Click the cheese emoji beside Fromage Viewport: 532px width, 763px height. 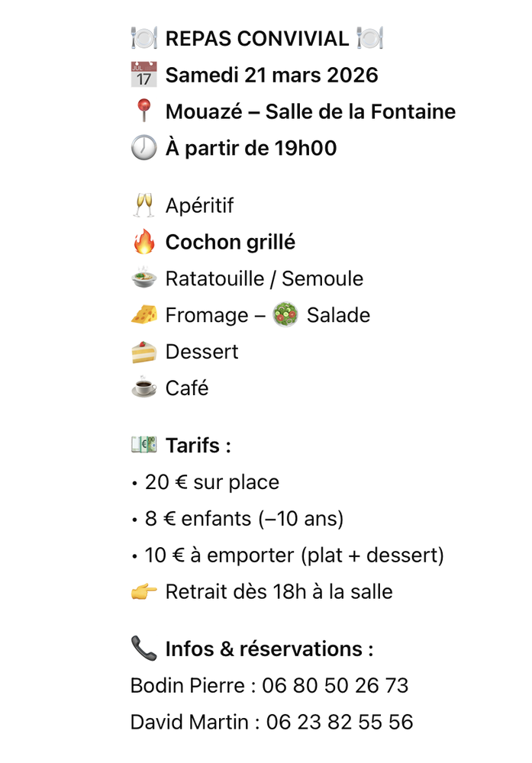tap(143, 315)
